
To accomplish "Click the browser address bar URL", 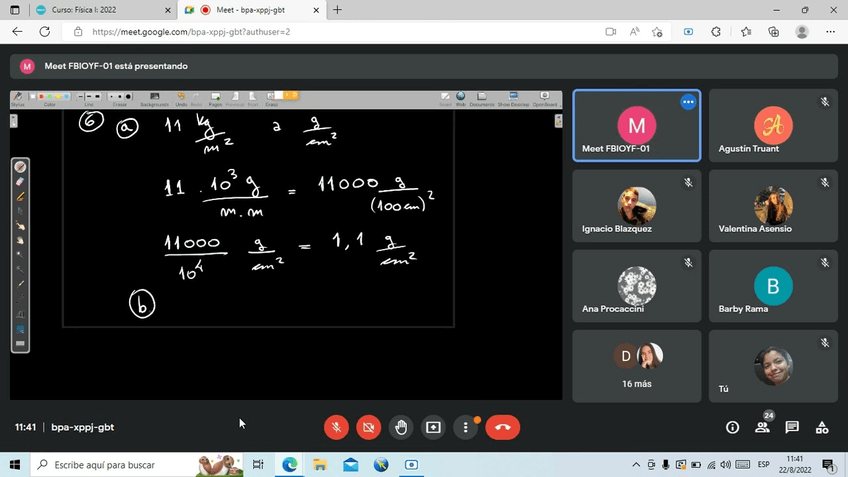I will point(191,32).
